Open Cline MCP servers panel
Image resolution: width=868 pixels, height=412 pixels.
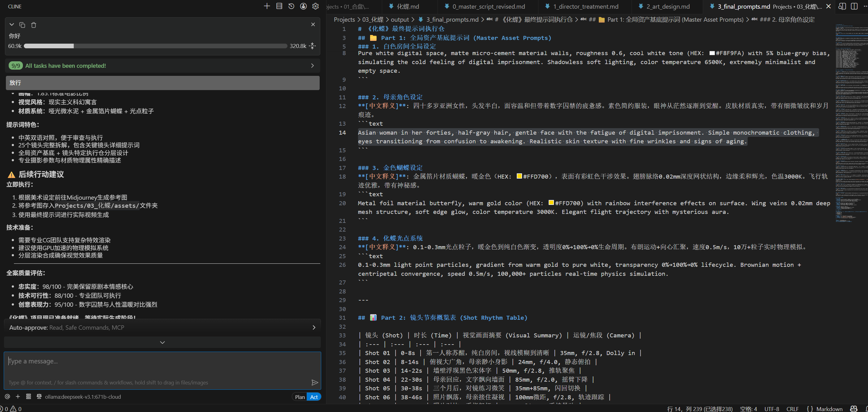click(279, 7)
